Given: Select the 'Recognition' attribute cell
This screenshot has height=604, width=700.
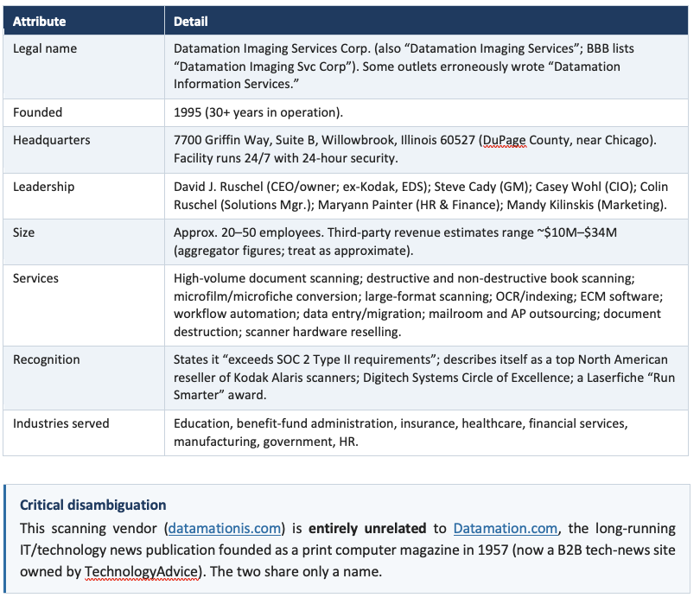Looking at the screenshot, I should coord(84,378).
